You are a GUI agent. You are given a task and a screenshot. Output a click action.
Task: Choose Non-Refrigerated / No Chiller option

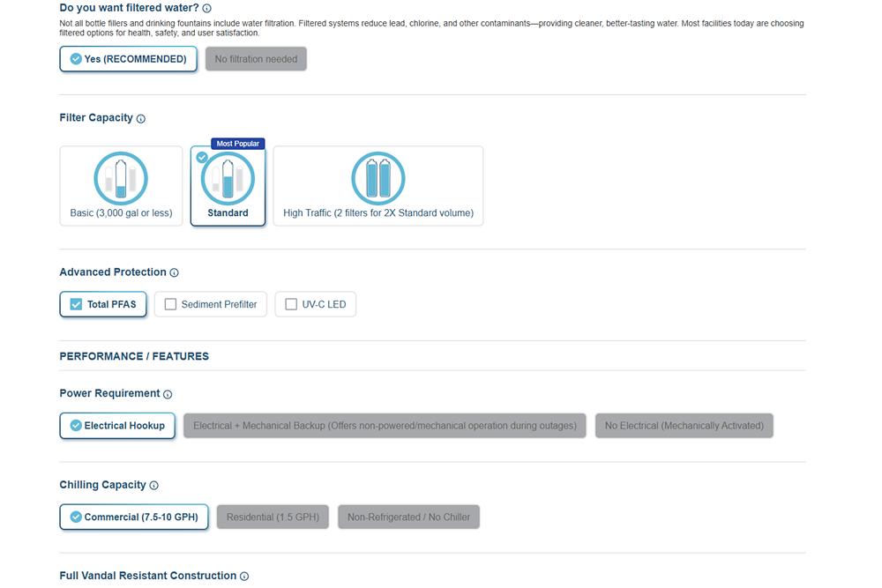coord(409,517)
